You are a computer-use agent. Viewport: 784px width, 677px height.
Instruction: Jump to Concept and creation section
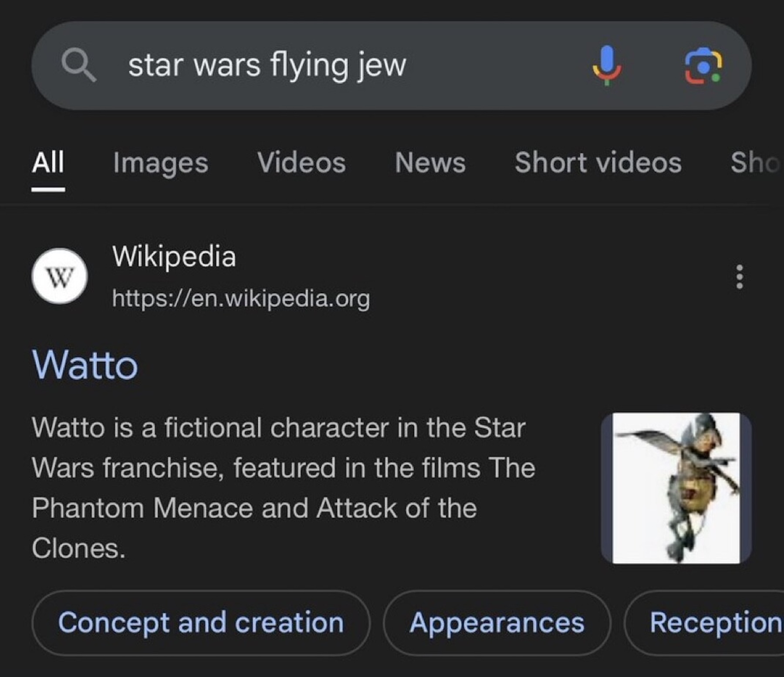pyautogui.click(x=201, y=623)
